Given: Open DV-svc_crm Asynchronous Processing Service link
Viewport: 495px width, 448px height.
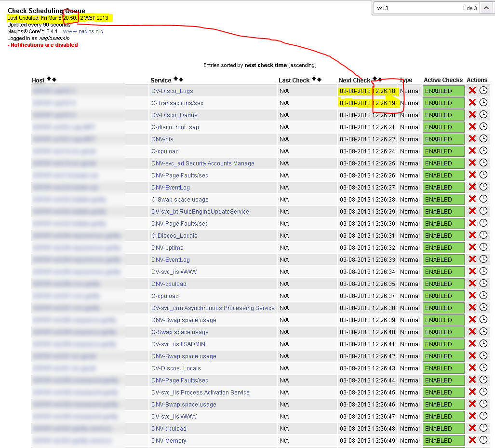Looking at the screenshot, I should pos(213,308).
